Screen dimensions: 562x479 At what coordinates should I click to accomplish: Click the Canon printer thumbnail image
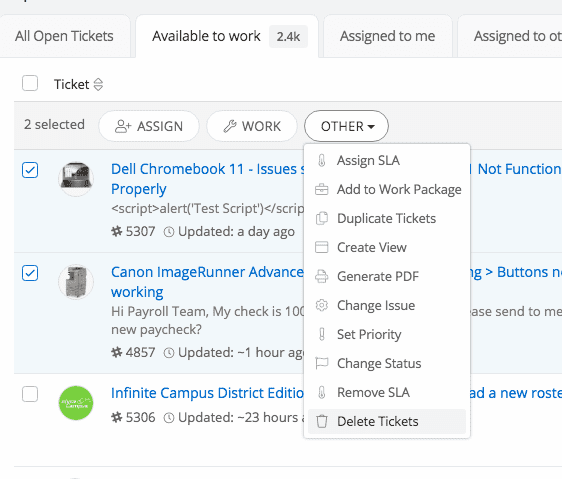(76, 282)
